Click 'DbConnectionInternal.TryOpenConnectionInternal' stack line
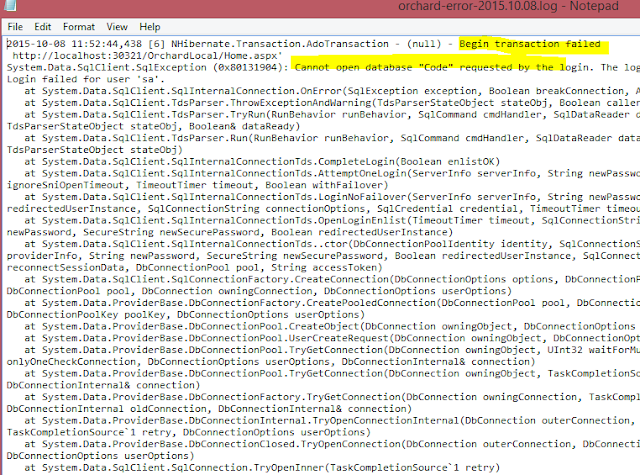 pyautogui.click(x=332, y=421)
